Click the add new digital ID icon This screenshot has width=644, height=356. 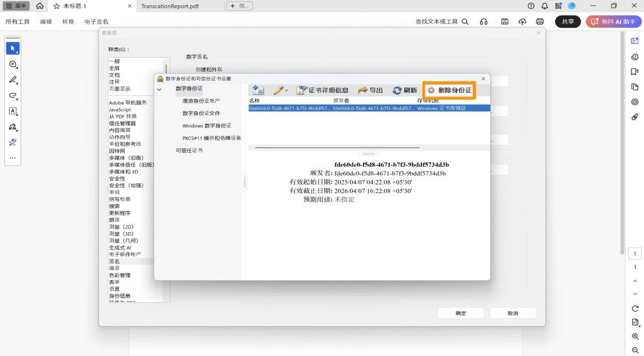point(258,90)
